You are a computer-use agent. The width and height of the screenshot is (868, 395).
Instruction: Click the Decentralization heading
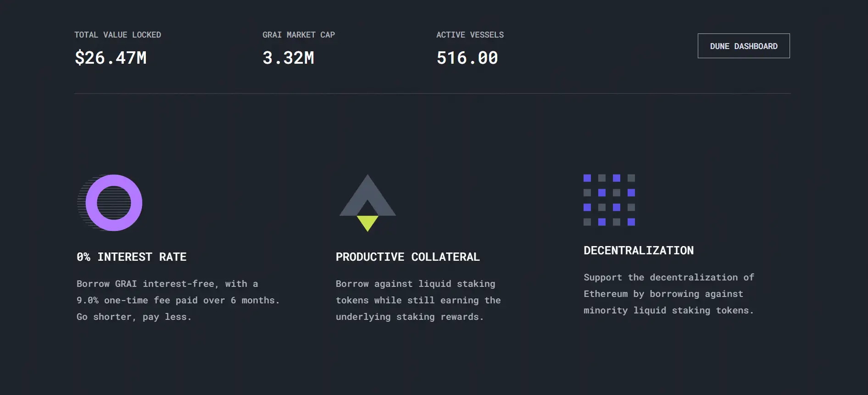click(639, 251)
